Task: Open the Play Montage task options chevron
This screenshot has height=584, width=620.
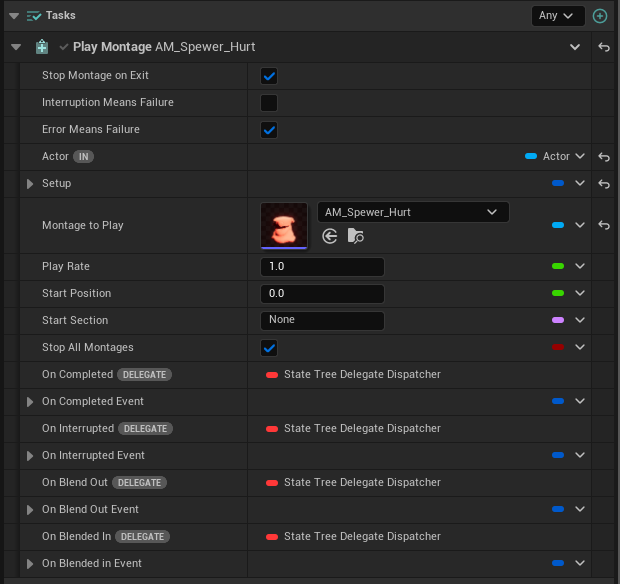Action: tap(575, 47)
